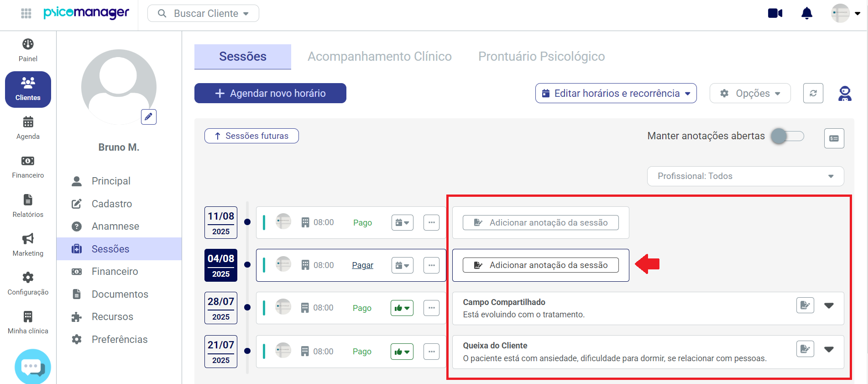Viewport: 868px width, 384px height.
Task: Click professional avatar on 11/08 session
Action: point(283,221)
